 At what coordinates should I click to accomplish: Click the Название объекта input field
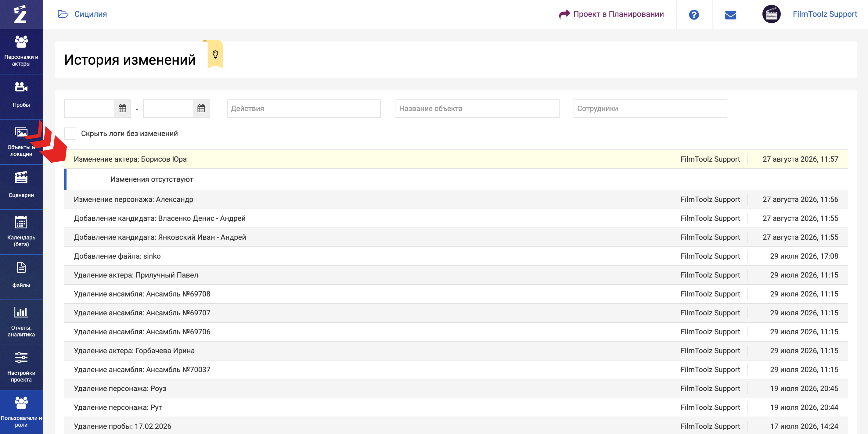click(x=477, y=109)
